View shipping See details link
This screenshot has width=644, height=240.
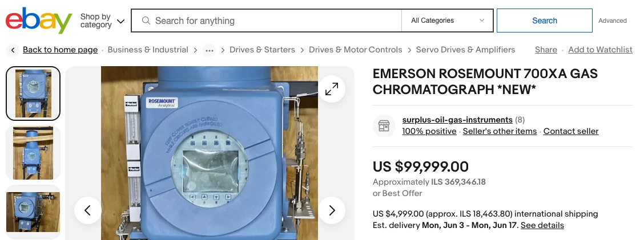pyautogui.click(x=542, y=225)
